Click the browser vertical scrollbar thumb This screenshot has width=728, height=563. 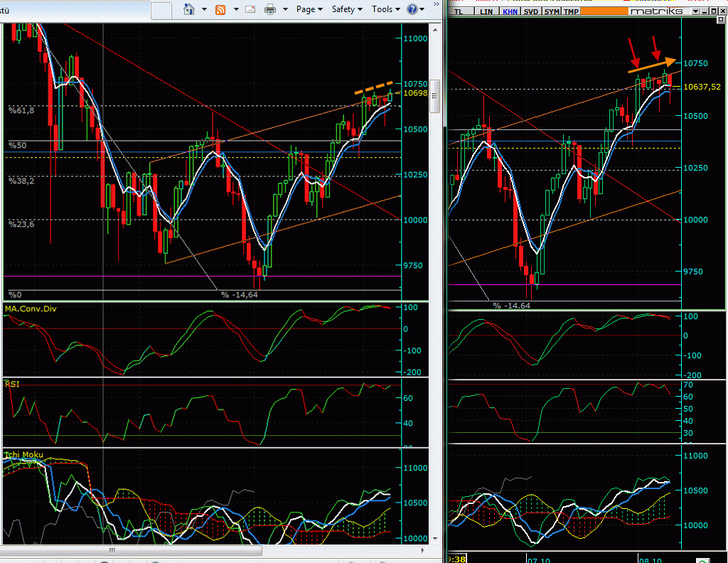435,96
